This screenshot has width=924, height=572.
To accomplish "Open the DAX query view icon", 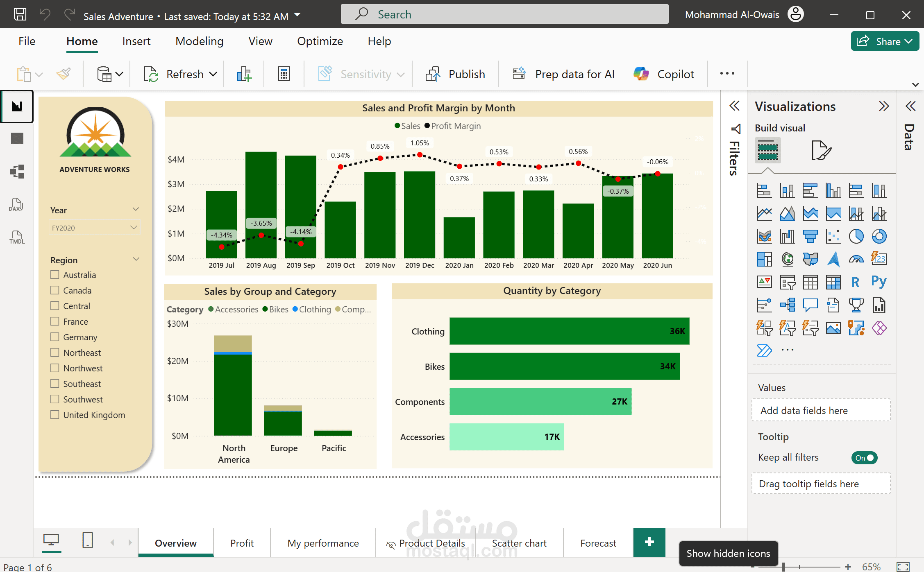I will coord(16,204).
